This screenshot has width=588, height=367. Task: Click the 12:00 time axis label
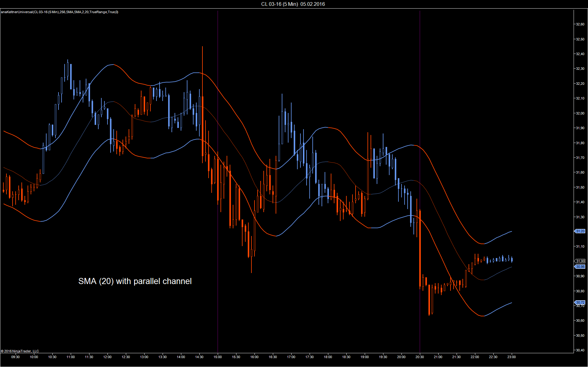107,357
